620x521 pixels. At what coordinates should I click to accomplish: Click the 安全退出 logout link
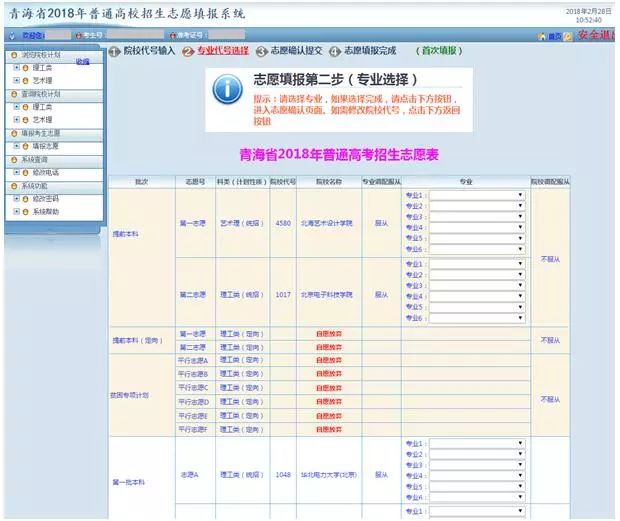coord(596,36)
